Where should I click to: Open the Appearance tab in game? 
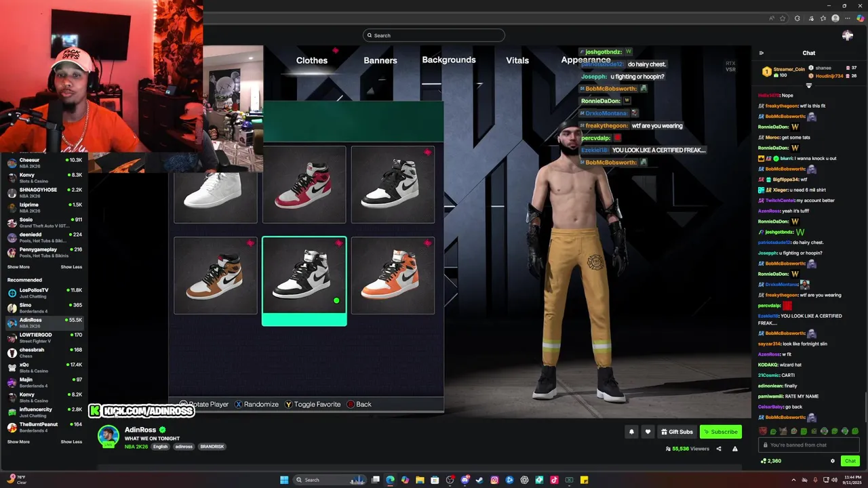click(586, 60)
